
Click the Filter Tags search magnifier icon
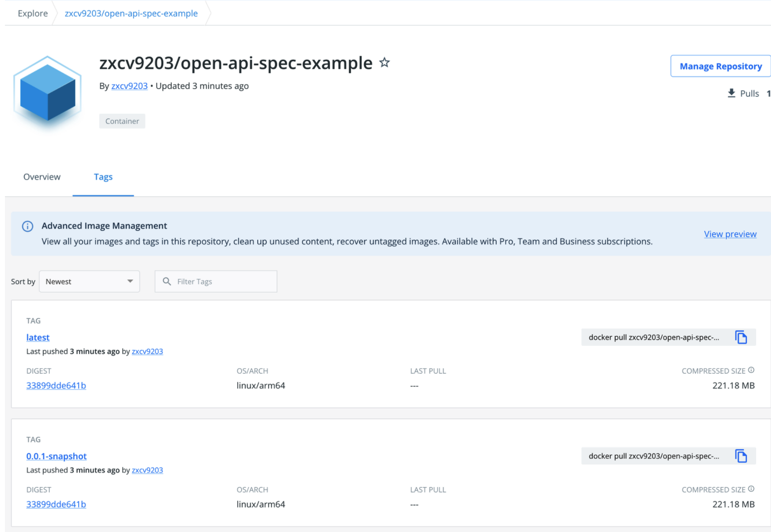[x=167, y=281]
